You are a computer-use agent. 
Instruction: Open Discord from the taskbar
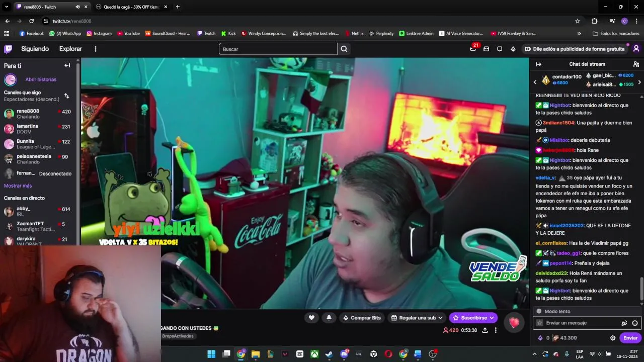coord(345,354)
